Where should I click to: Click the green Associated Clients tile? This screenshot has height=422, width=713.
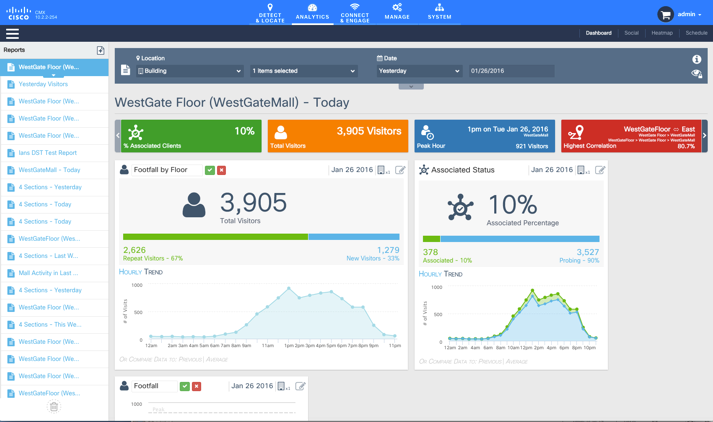[x=191, y=136]
